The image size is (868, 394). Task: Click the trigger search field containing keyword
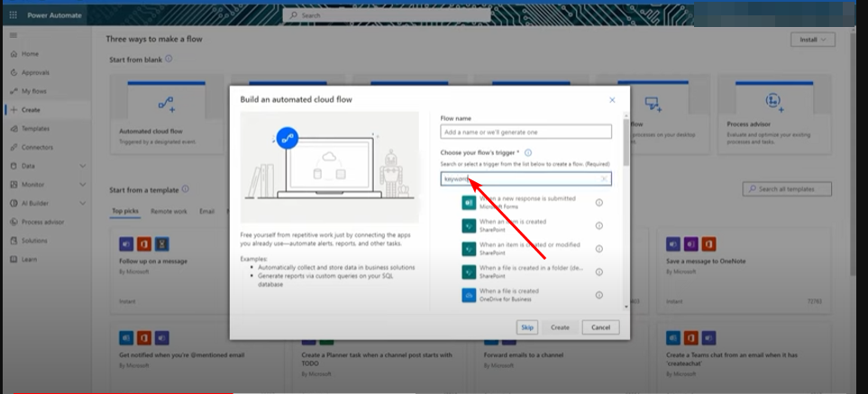525,179
